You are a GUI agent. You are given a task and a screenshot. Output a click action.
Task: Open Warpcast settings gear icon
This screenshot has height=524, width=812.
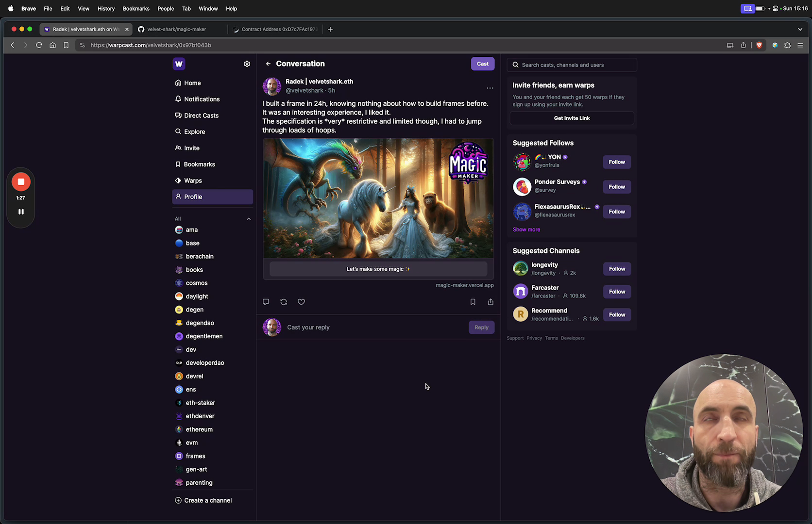pyautogui.click(x=247, y=64)
